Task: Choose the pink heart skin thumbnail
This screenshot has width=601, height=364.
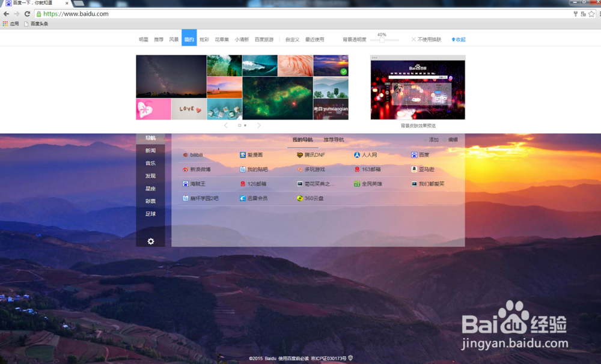Action: click(x=153, y=109)
